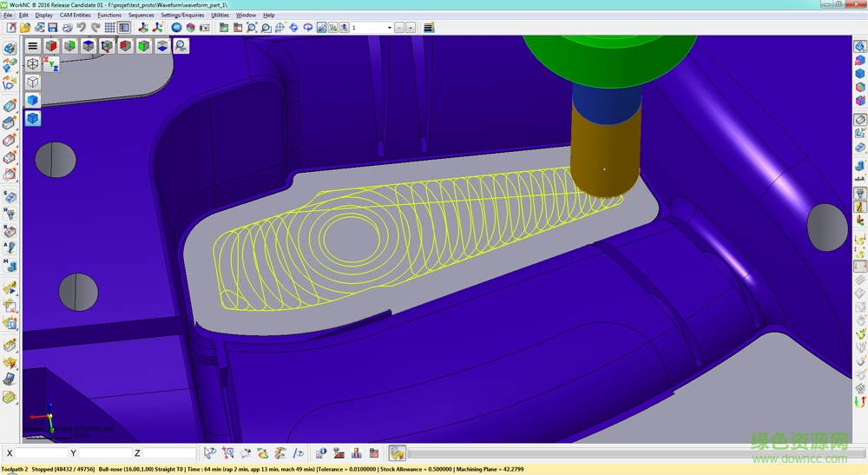Open the Utilities menu
This screenshot has width=868, height=475.
click(x=220, y=15)
